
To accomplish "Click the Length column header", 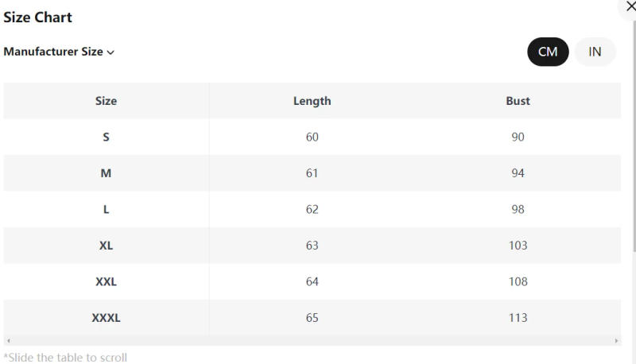I will click(312, 101).
